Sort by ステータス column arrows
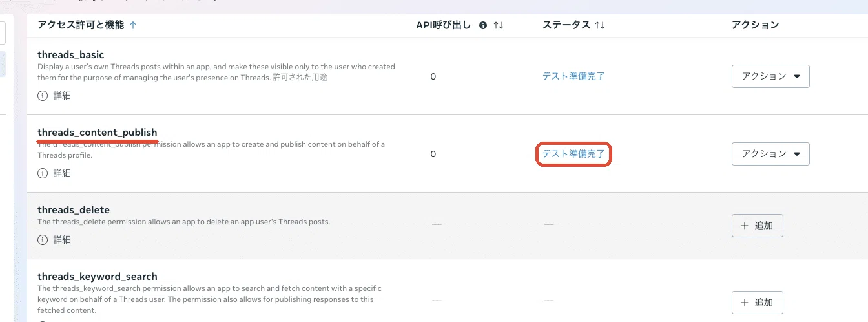 click(x=600, y=25)
